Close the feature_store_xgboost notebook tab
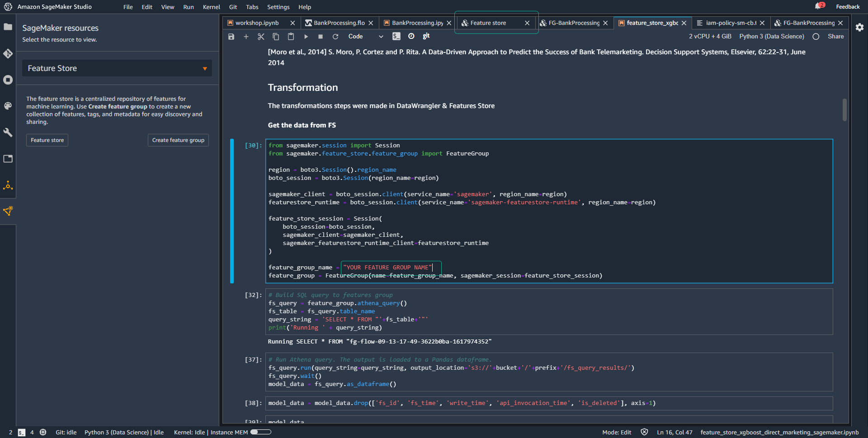 (684, 23)
